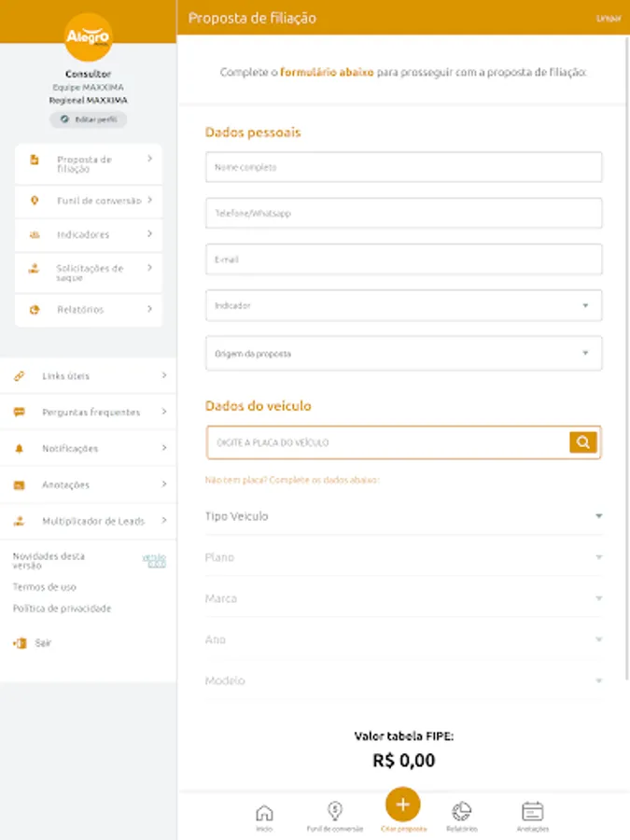
Task: Click the vehicle plate search magnifier icon
Action: coord(583,442)
